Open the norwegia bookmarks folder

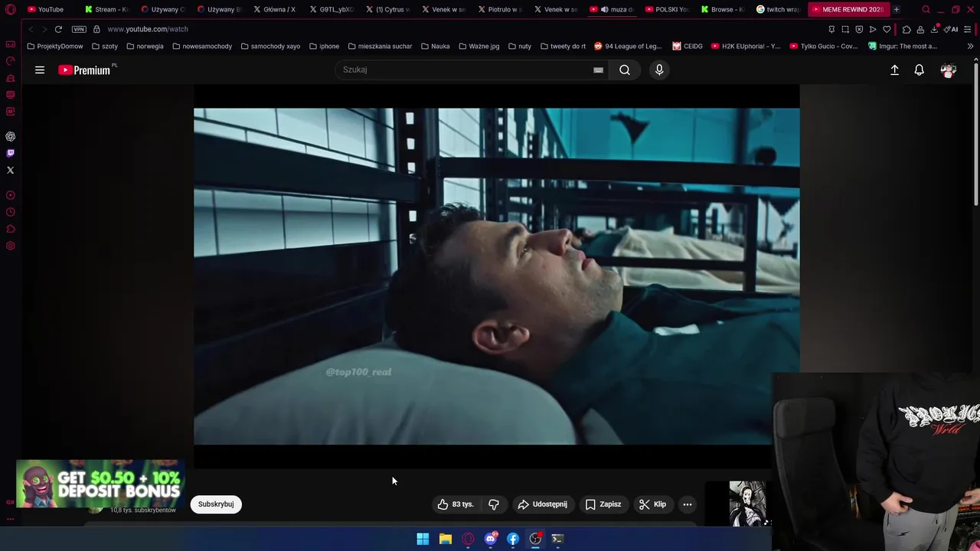(x=145, y=46)
